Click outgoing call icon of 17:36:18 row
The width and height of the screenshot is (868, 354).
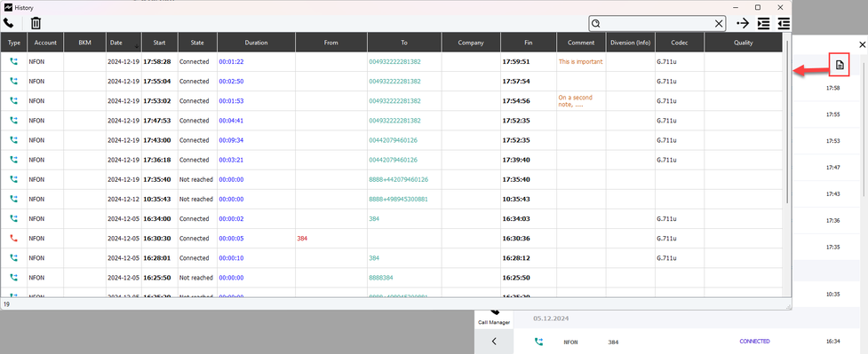point(14,160)
